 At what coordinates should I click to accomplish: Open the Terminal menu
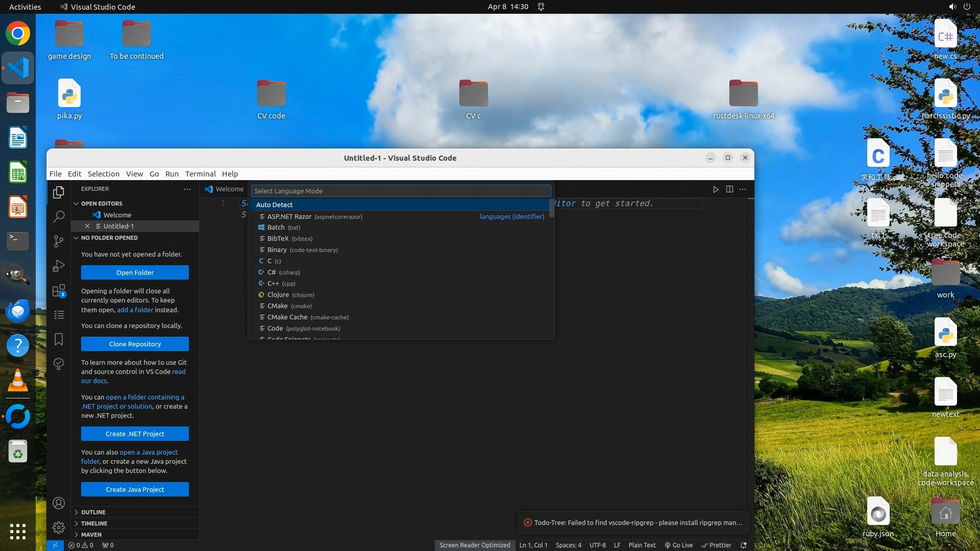[200, 174]
